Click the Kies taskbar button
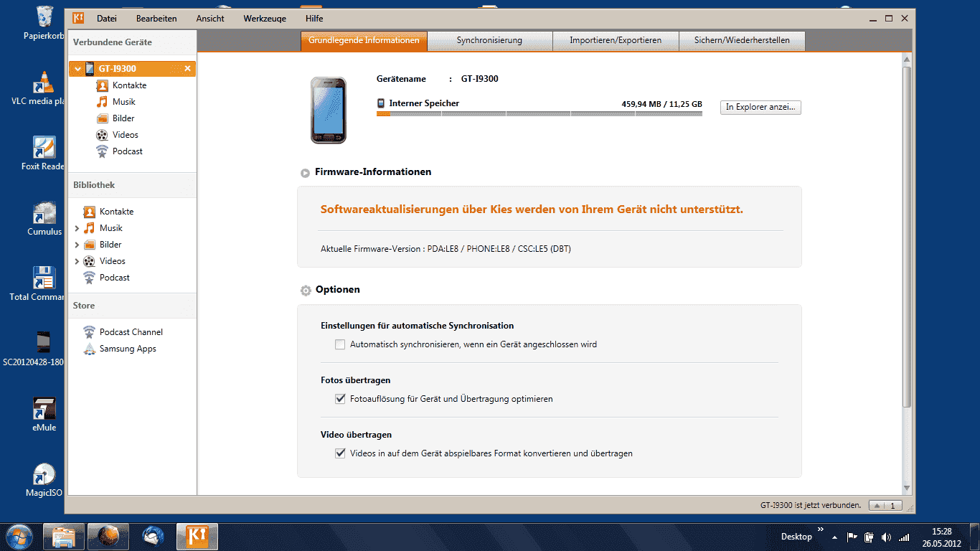The image size is (980, 551). [x=197, y=537]
